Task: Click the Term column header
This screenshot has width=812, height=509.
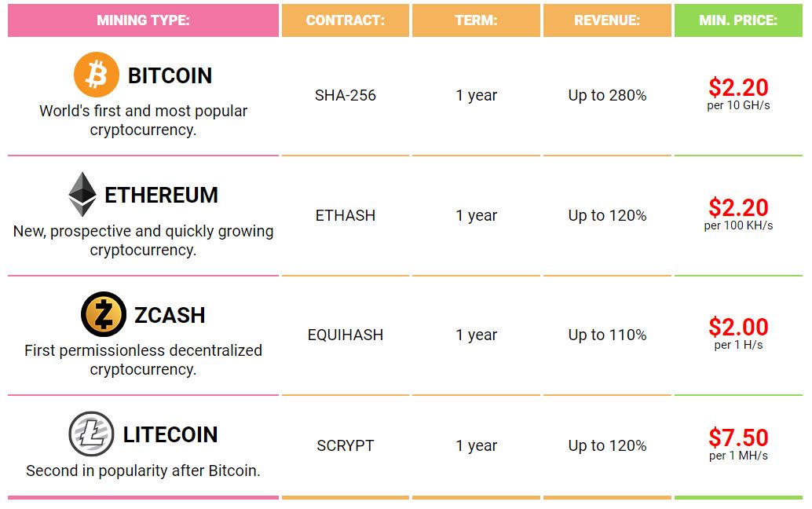Action: pyautogui.click(x=476, y=20)
